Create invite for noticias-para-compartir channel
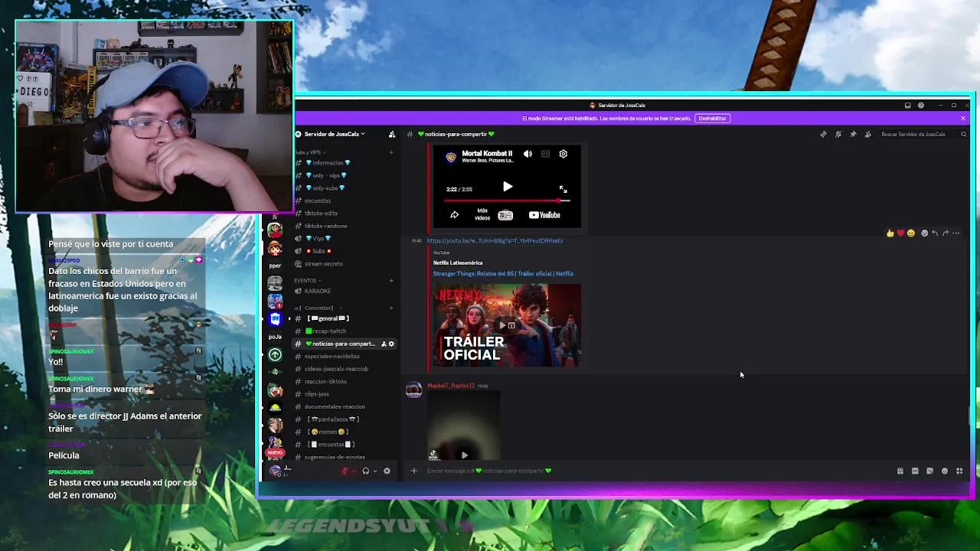This screenshot has width=980, height=551. (x=384, y=344)
